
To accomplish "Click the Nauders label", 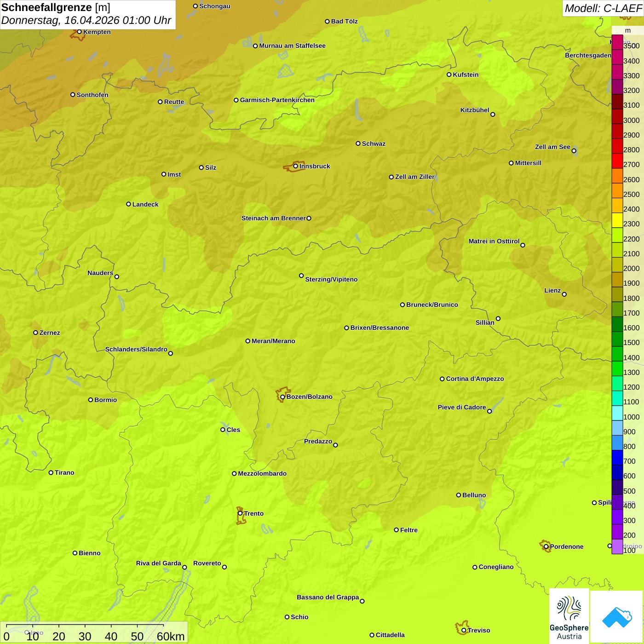I will 100,273.
